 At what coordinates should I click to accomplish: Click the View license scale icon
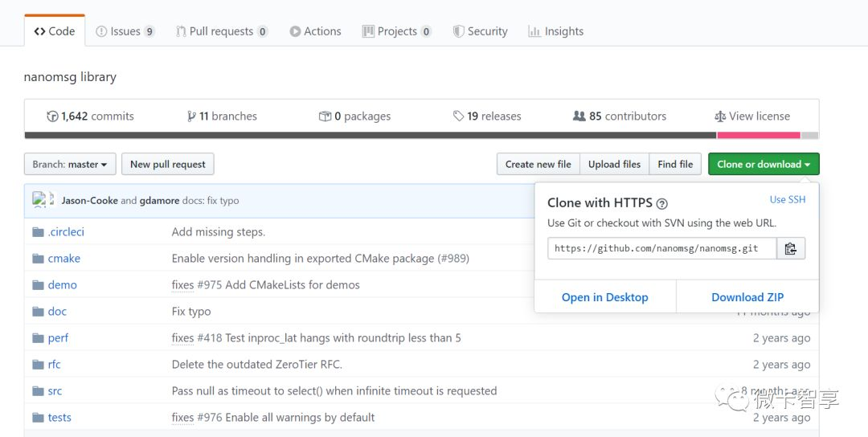[x=720, y=116]
